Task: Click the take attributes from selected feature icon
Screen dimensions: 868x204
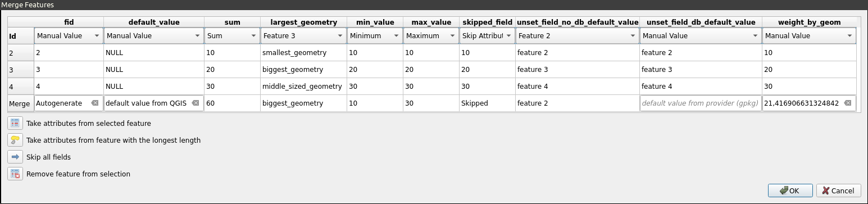Action: [x=15, y=123]
